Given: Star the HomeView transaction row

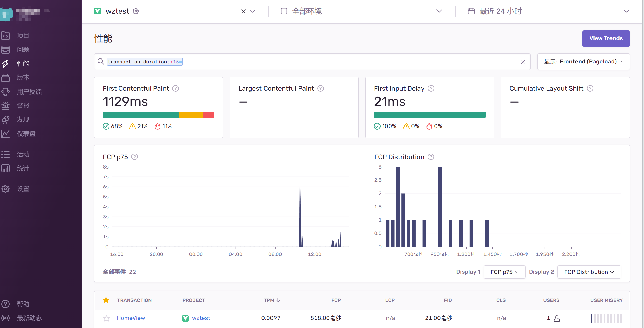Looking at the screenshot, I should 106,318.
